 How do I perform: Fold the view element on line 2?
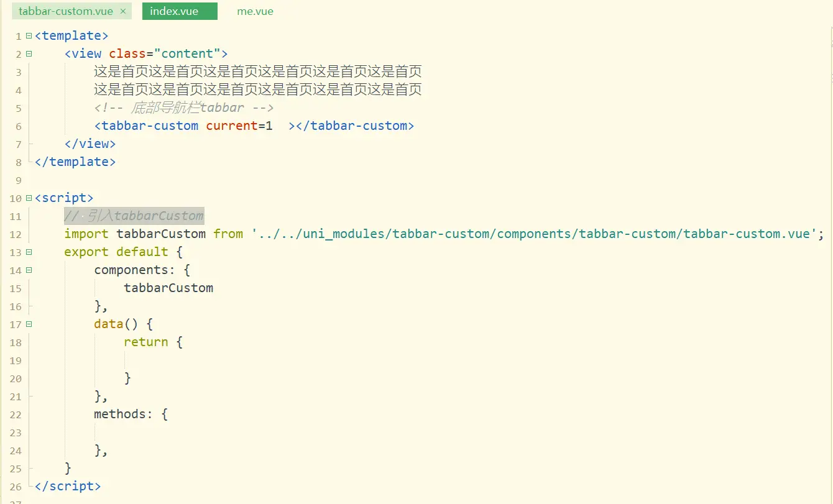tap(29, 54)
